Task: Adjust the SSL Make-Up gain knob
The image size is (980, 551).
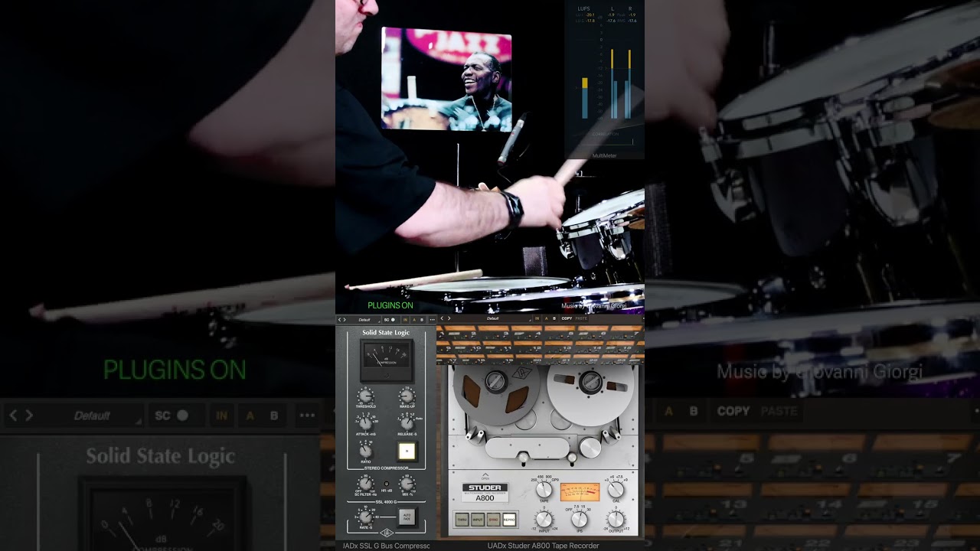Action: pyautogui.click(x=407, y=396)
